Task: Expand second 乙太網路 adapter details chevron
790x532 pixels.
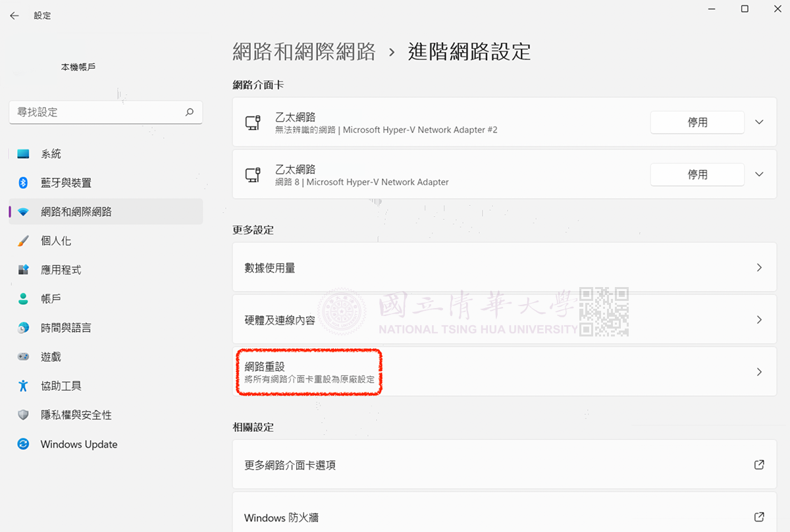Action: coord(759,174)
